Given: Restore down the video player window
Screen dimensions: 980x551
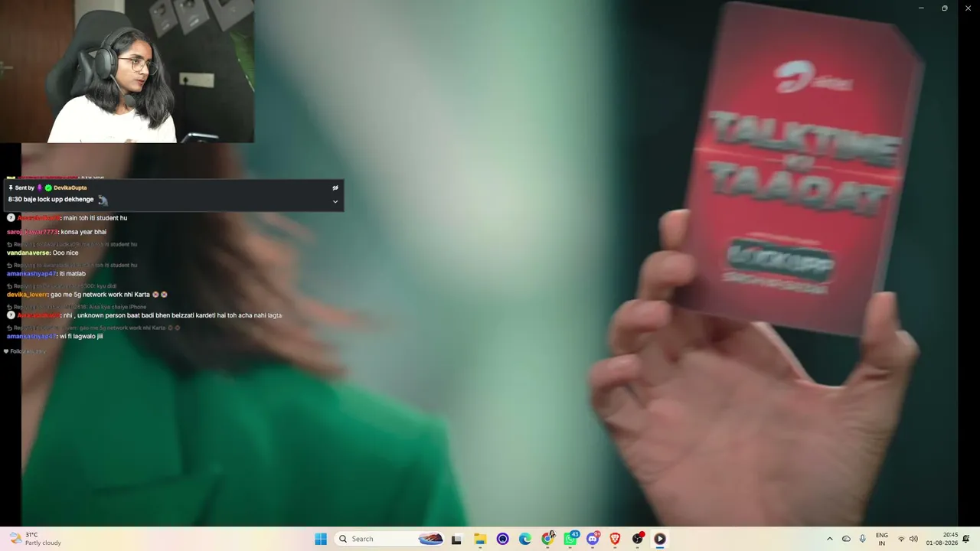Looking at the screenshot, I should point(945,8).
